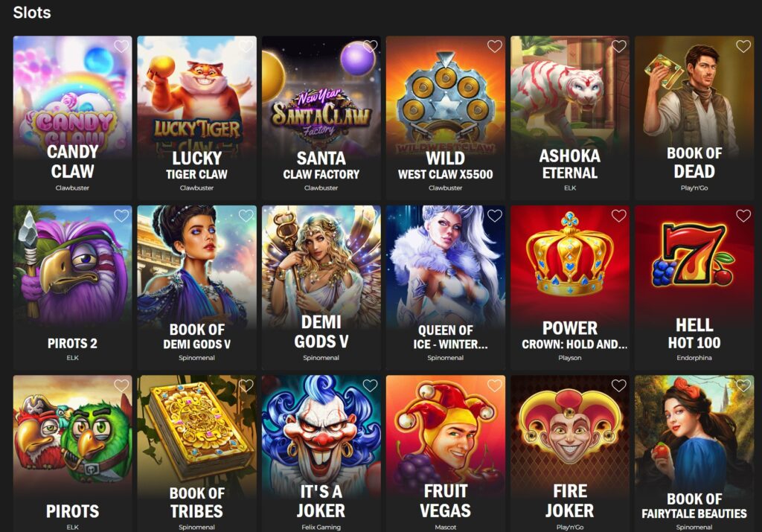Favorite the Candy Claw game with heart icon
The width and height of the screenshot is (762, 532).
121,46
